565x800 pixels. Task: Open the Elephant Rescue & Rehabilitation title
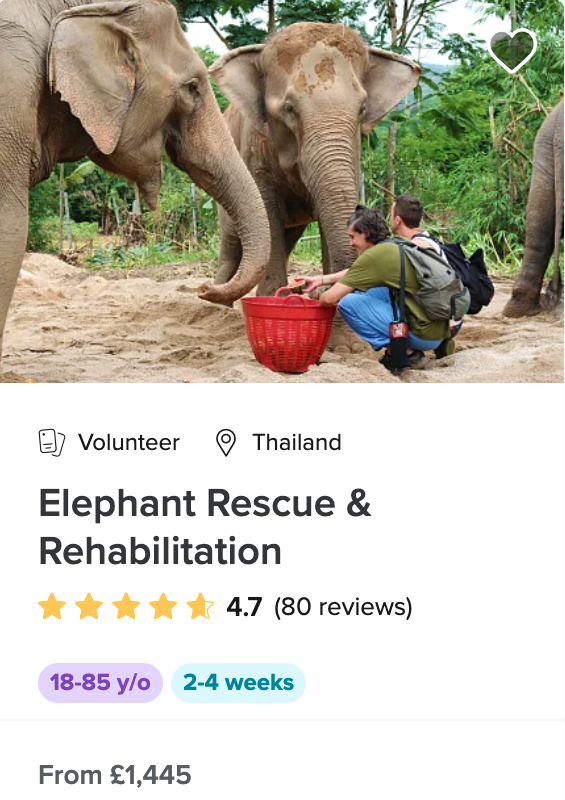(205, 527)
